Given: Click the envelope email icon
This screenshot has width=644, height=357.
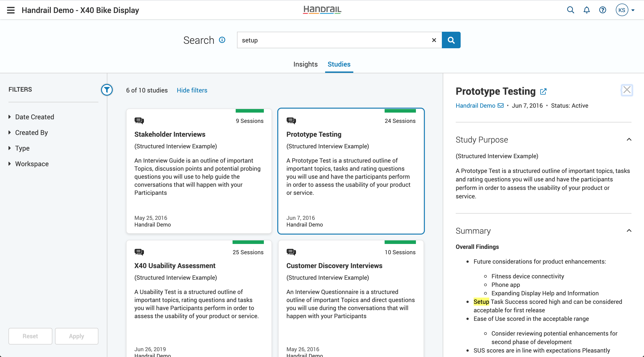Looking at the screenshot, I should (501, 105).
